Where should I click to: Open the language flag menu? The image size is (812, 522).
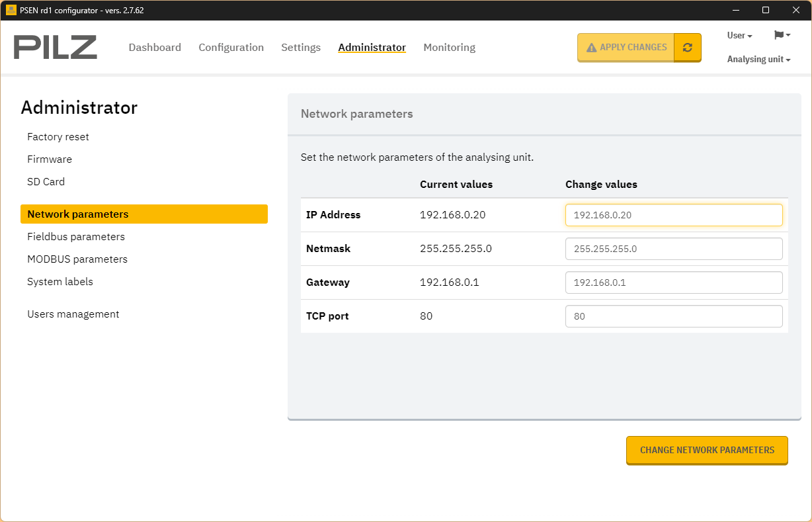tap(782, 35)
